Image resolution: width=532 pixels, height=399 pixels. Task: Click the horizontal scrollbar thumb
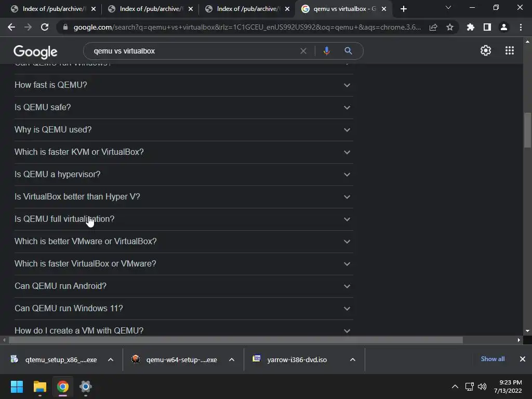point(236,340)
